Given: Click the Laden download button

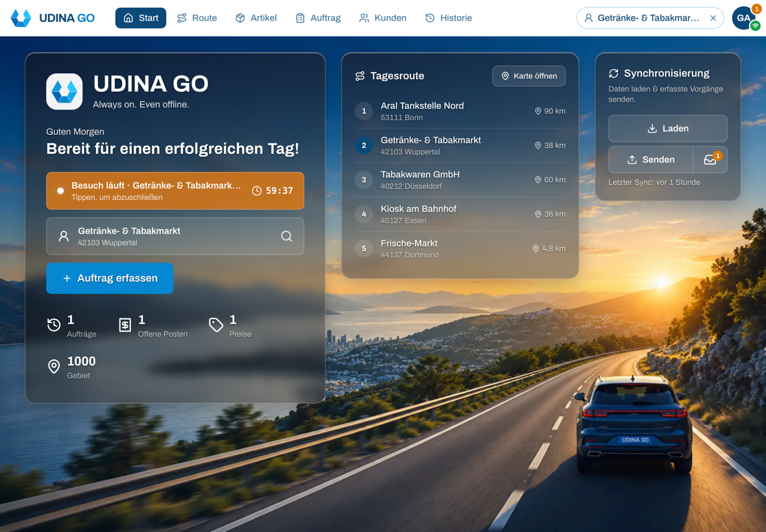Looking at the screenshot, I should pos(668,128).
